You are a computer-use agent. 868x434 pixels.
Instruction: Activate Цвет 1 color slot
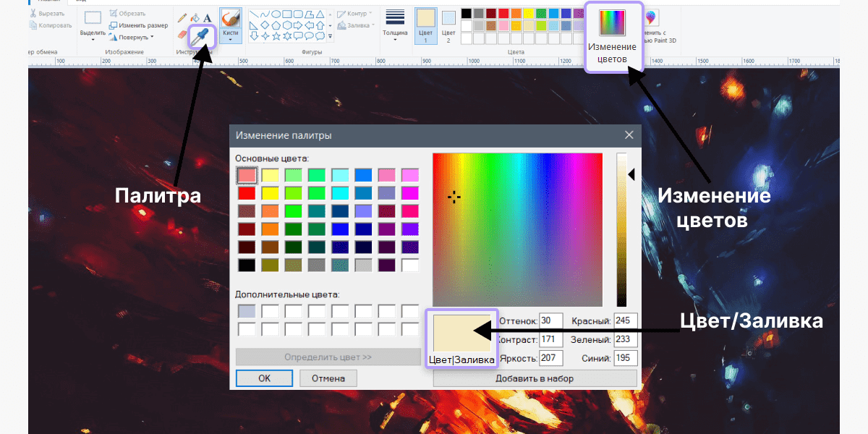[426, 26]
